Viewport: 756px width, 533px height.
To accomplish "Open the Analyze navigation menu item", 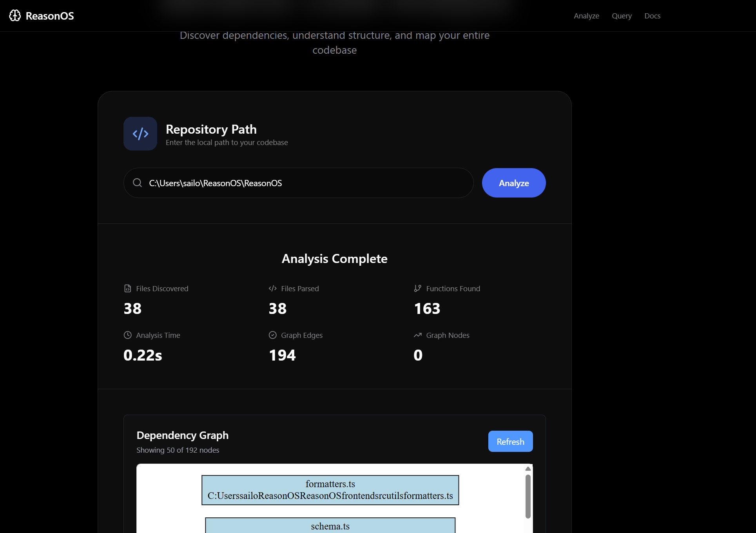I will point(586,16).
